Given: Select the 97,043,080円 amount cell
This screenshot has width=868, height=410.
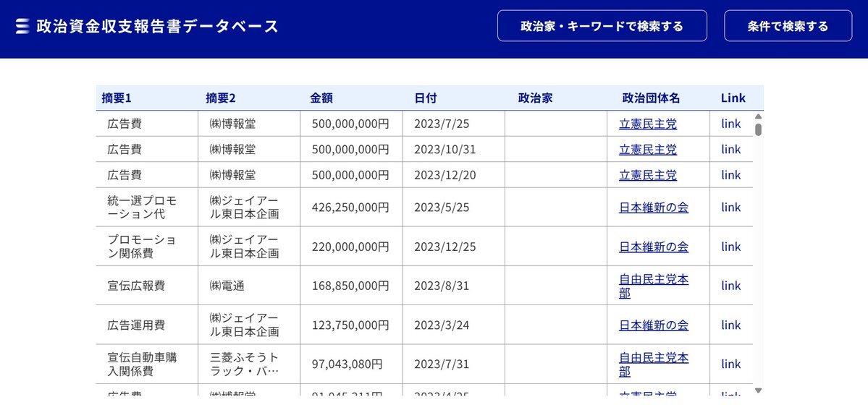Looking at the screenshot, I should (x=352, y=364).
